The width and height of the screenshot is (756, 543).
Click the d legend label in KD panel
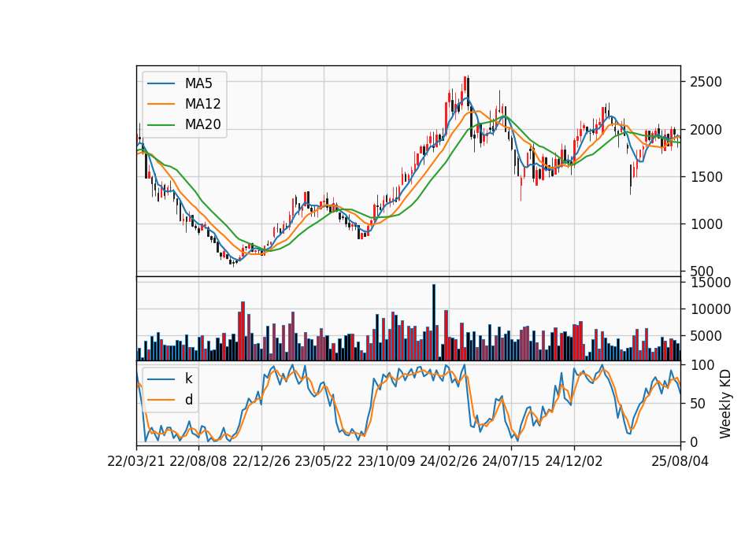click(x=188, y=400)
